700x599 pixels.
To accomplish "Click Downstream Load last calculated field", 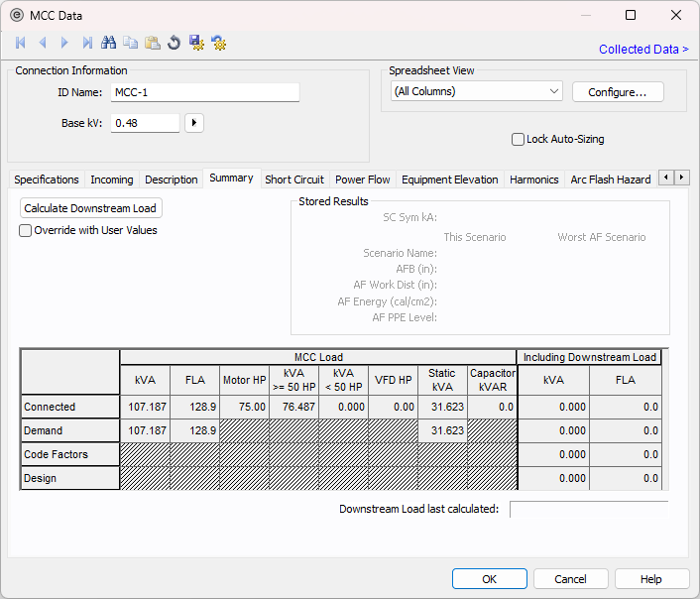I will pyautogui.click(x=589, y=509).
